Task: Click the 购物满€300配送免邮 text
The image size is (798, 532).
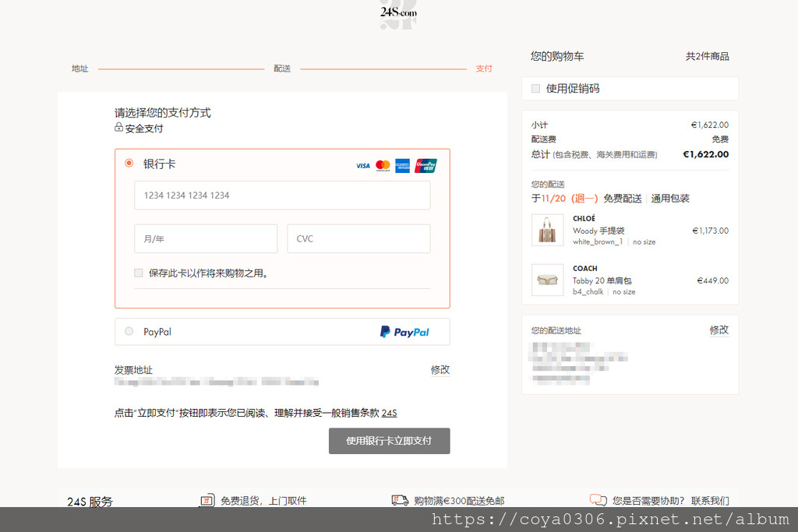Action: click(x=459, y=501)
